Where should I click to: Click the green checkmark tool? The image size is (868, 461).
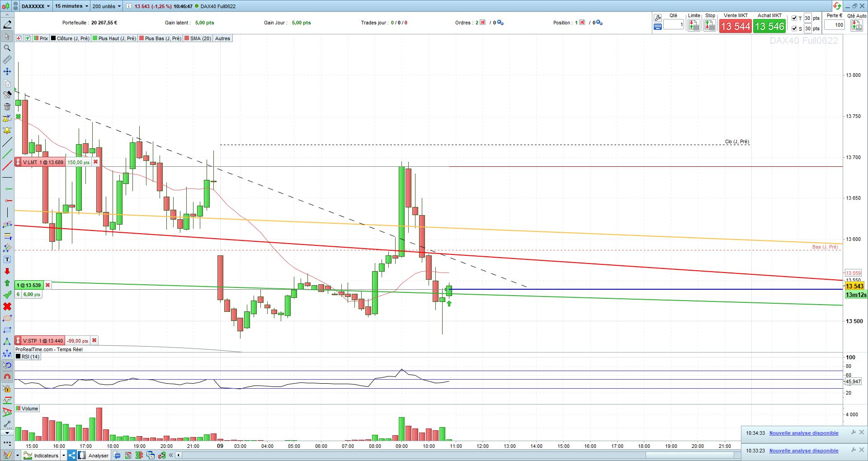click(7, 295)
